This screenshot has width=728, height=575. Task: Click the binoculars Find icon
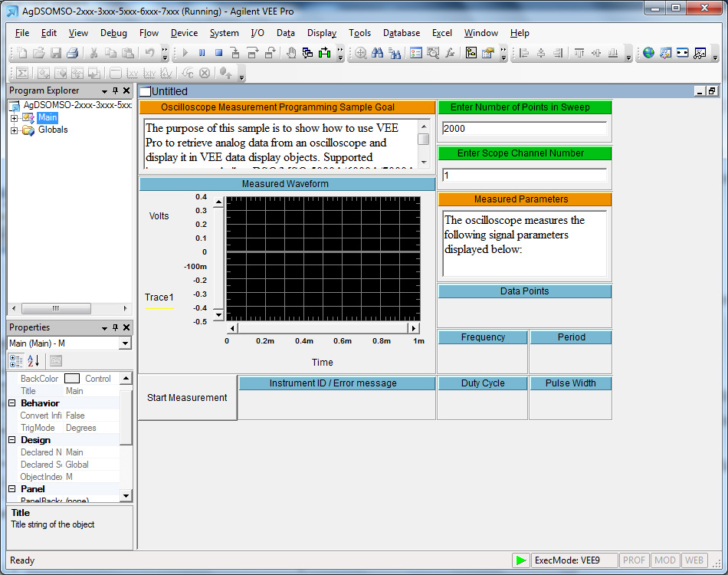378,53
